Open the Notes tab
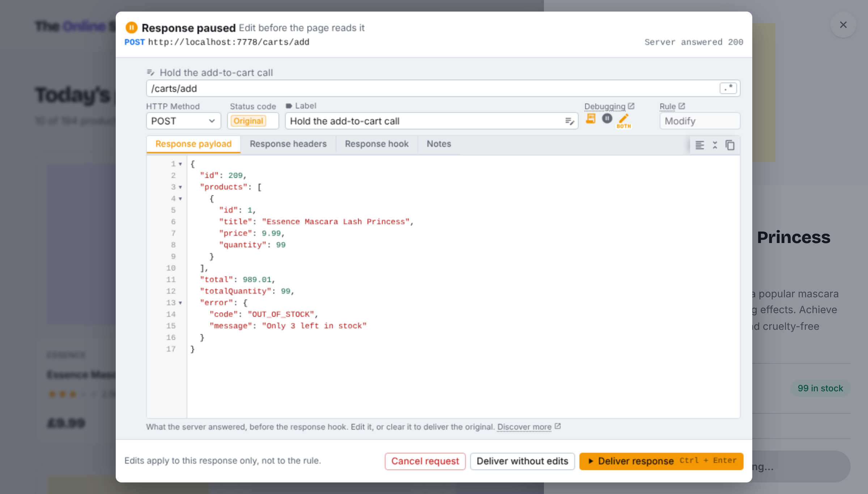Image resolution: width=868 pixels, height=494 pixels. [x=439, y=144]
